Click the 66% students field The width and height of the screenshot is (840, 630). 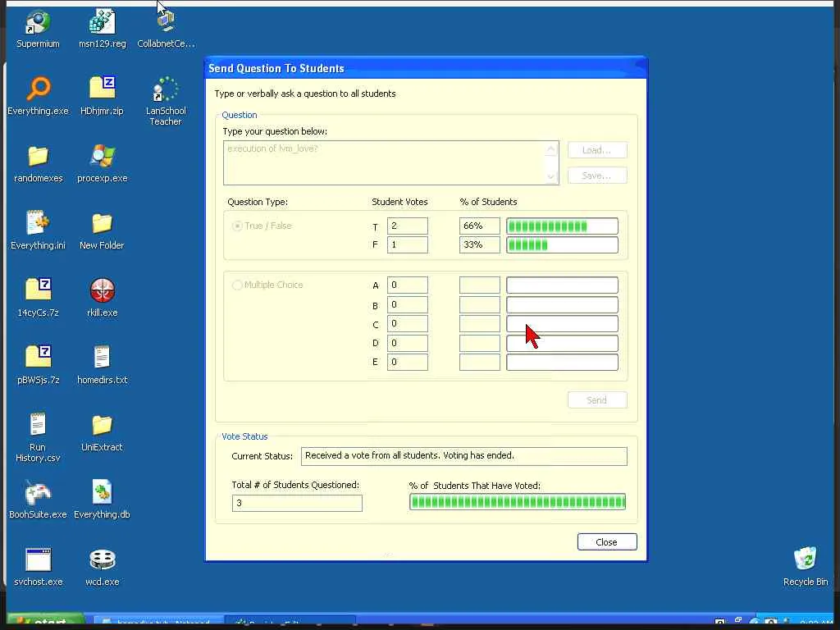(479, 226)
